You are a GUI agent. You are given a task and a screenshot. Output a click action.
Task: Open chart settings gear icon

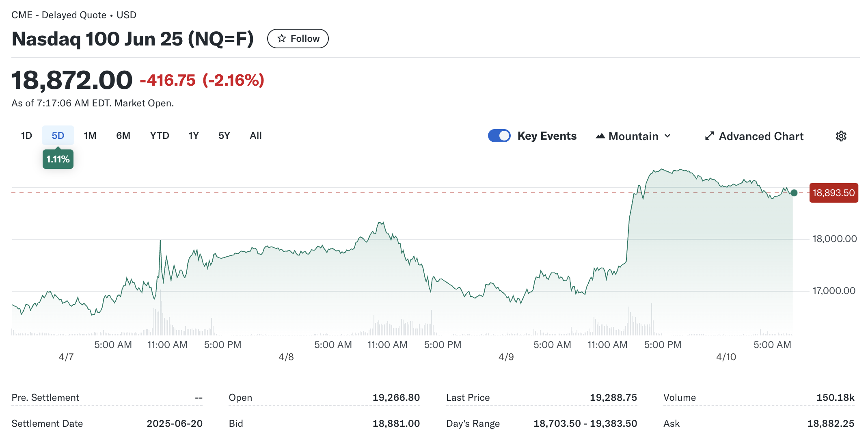pos(841,136)
